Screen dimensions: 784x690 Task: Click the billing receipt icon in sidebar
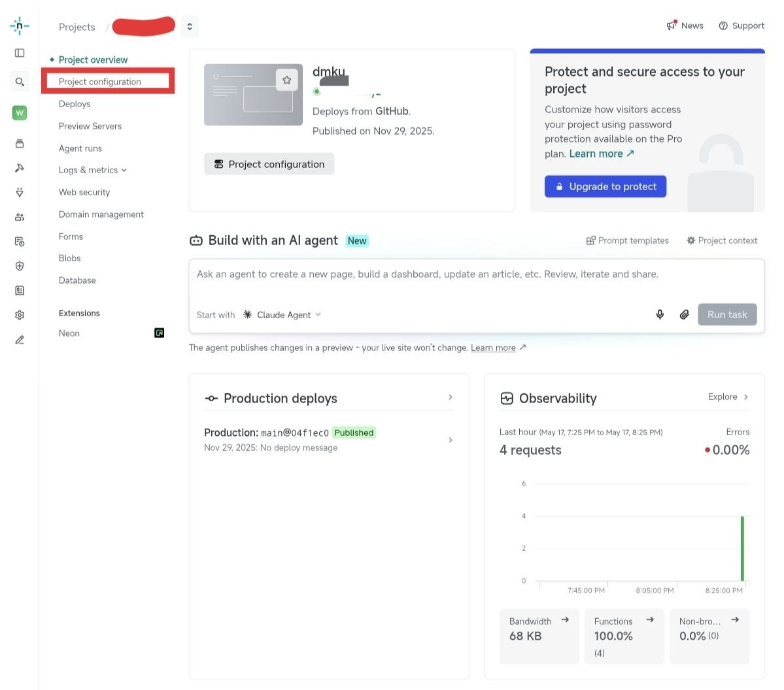coord(20,291)
